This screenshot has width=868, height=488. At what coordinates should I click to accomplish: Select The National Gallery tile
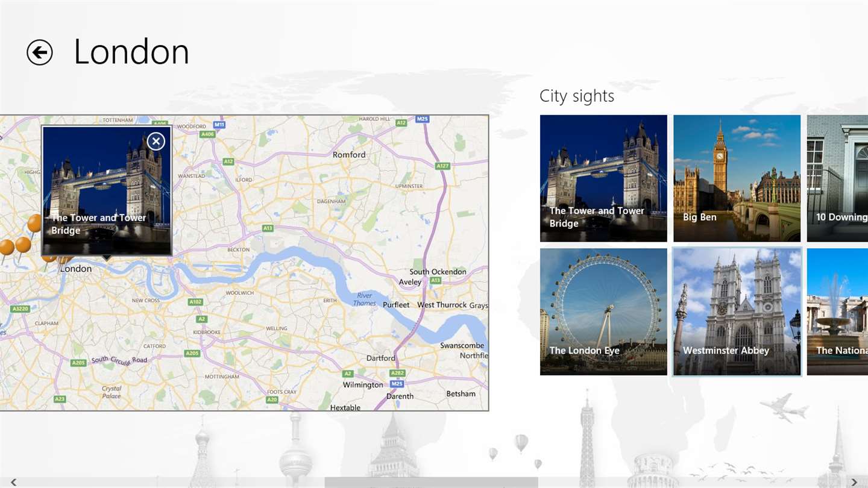[x=837, y=311]
